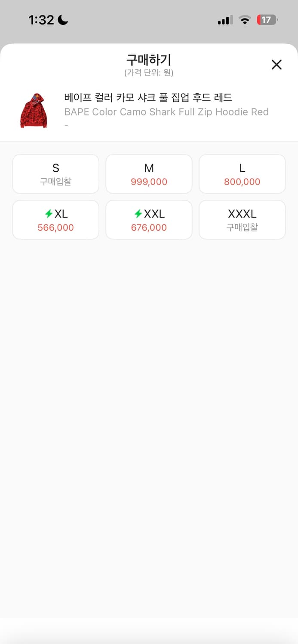The height and width of the screenshot is (644, 298).
Task: Tap the X to close the purchase sheet
Action: pos(276,64)
